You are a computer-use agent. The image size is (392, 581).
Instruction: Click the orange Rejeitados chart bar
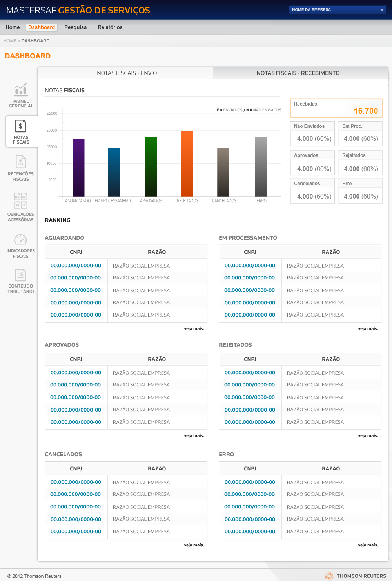click(187, 164)
